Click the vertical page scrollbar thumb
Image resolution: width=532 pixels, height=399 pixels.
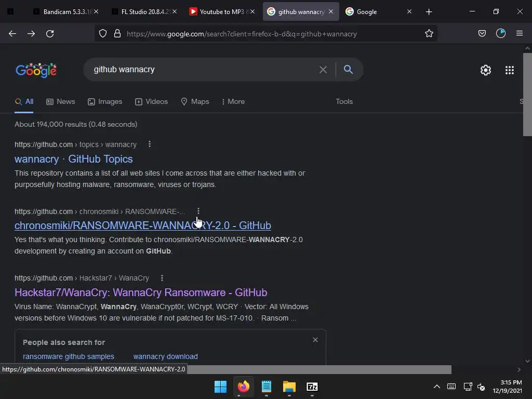(x=527, y=95)
